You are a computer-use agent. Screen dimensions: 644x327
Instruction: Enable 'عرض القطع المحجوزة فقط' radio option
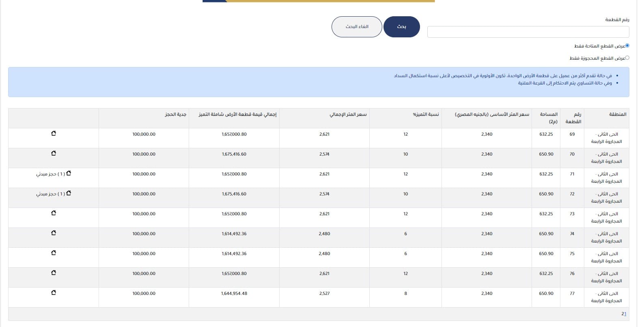point(627,58)
